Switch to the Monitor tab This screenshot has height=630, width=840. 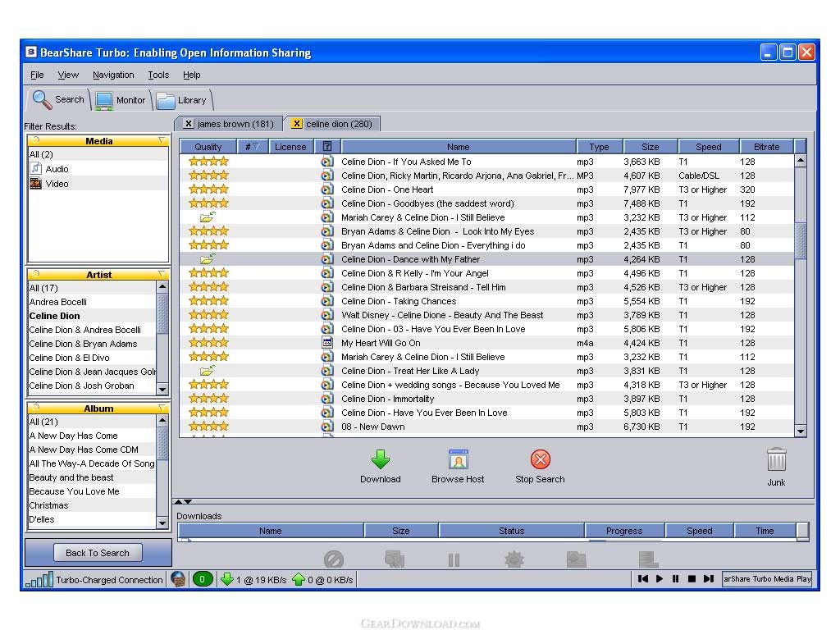[121, 100]
